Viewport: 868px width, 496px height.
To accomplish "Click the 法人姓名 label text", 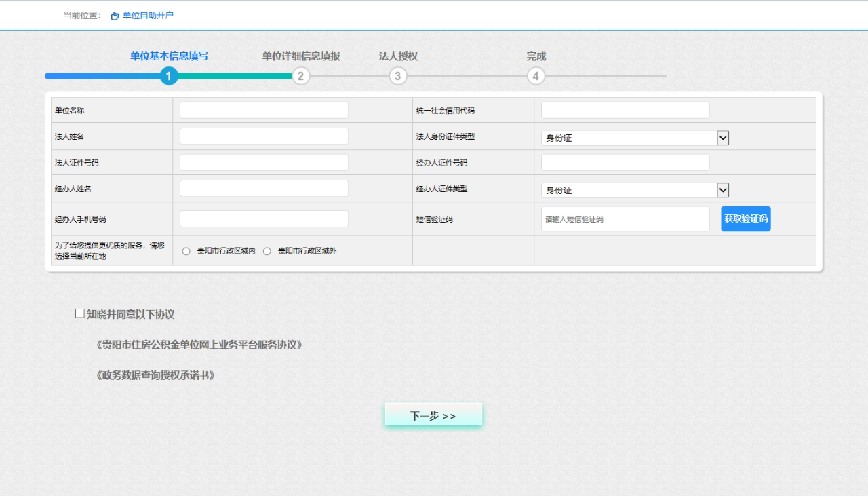I will tap(69, 136).
